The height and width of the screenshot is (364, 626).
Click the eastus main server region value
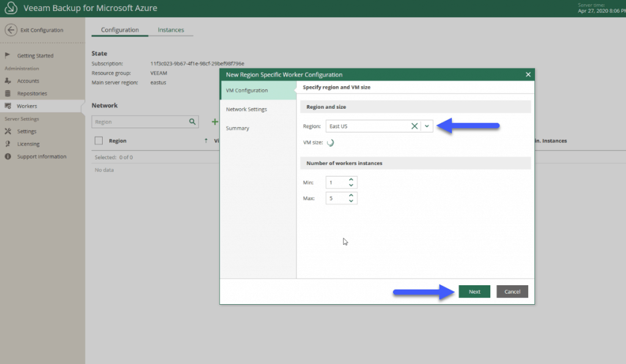point(158,82)
